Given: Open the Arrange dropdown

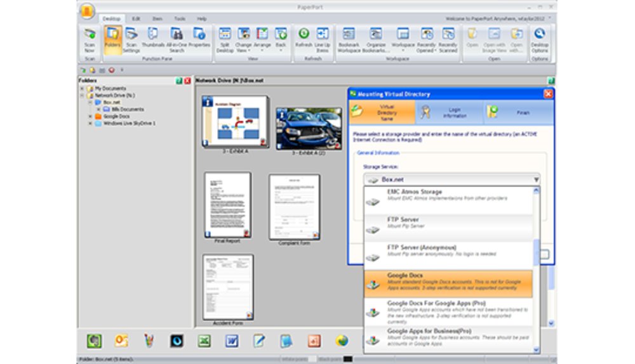Looking at the screenshot, I should (262, 40).
